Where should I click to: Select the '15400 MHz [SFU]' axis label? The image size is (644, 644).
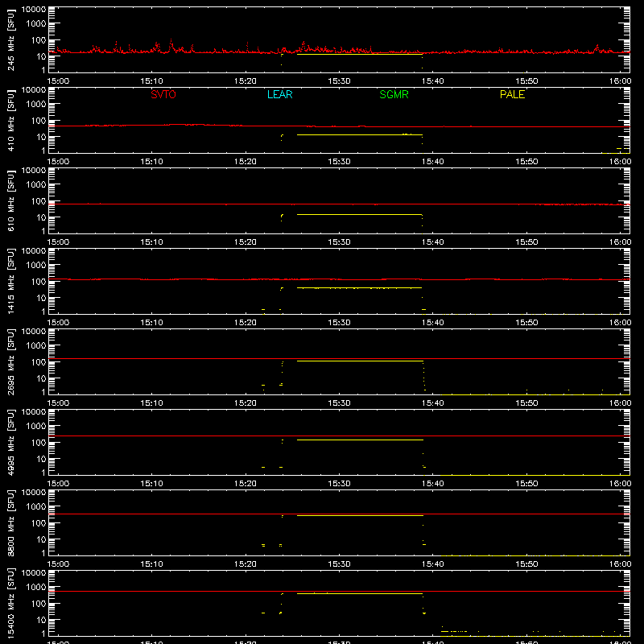pos(11,603)
